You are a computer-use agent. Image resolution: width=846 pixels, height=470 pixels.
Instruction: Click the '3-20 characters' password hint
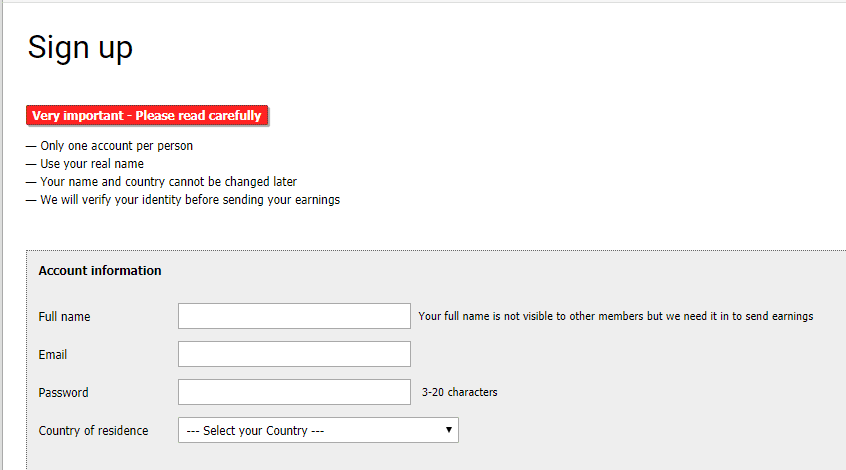pyautogui.click(x=459, y=393)
